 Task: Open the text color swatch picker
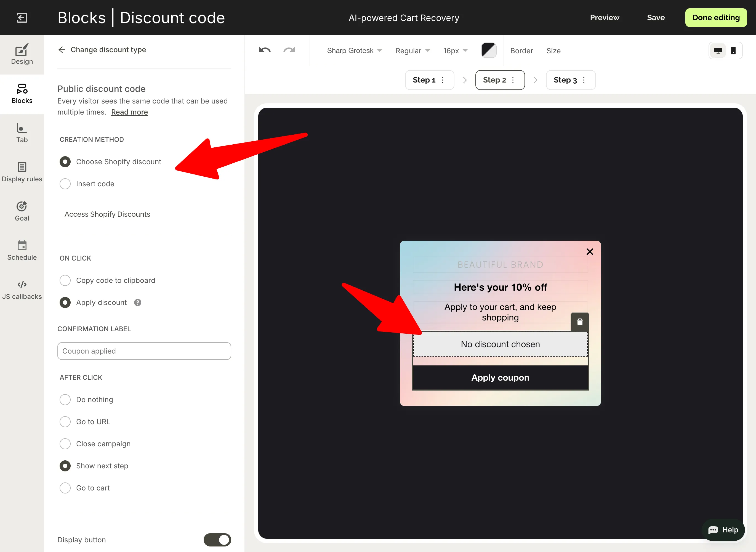488,51
